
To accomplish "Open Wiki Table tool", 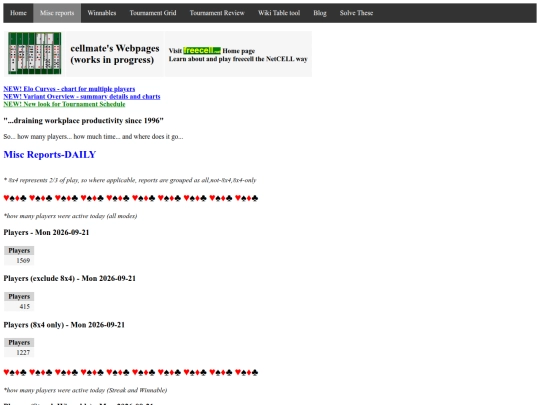I will pos(279,13).
